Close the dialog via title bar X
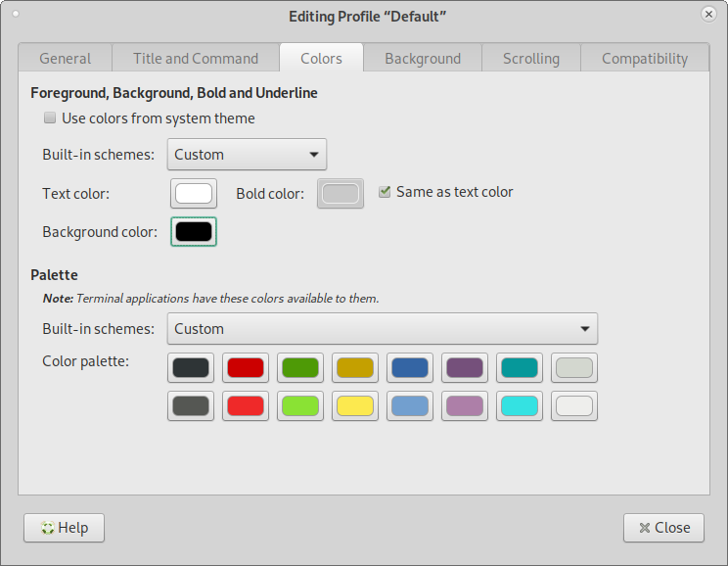The height and width of the screenshot is (566, 728). pos(708,15)
